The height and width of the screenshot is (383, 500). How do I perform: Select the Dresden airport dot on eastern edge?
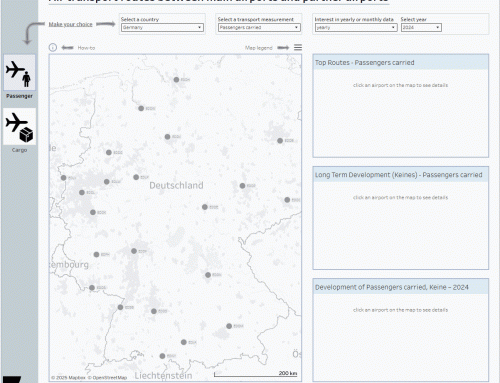pyautogui.click(x=287, y=200)
